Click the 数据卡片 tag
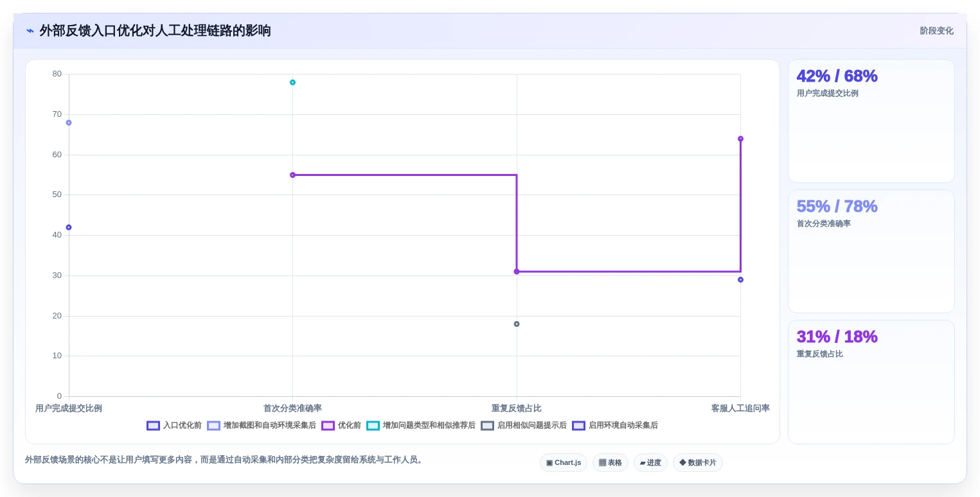980x497 pixels. (x=698, y=462)
